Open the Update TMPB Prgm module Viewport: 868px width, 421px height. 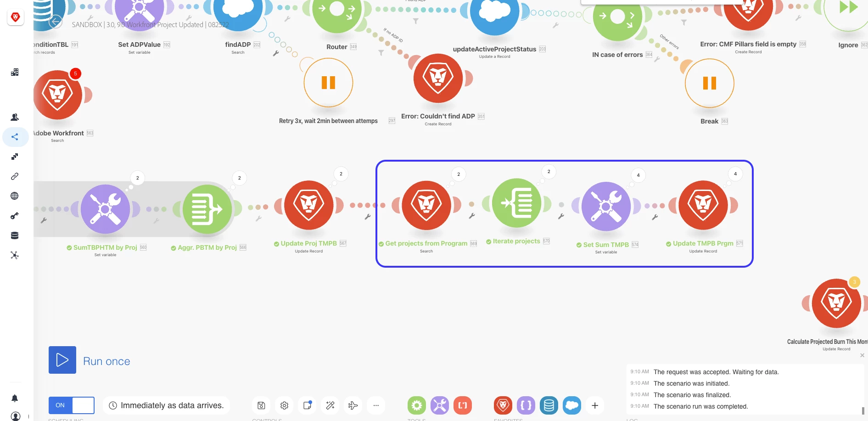[x=703, y=205]
